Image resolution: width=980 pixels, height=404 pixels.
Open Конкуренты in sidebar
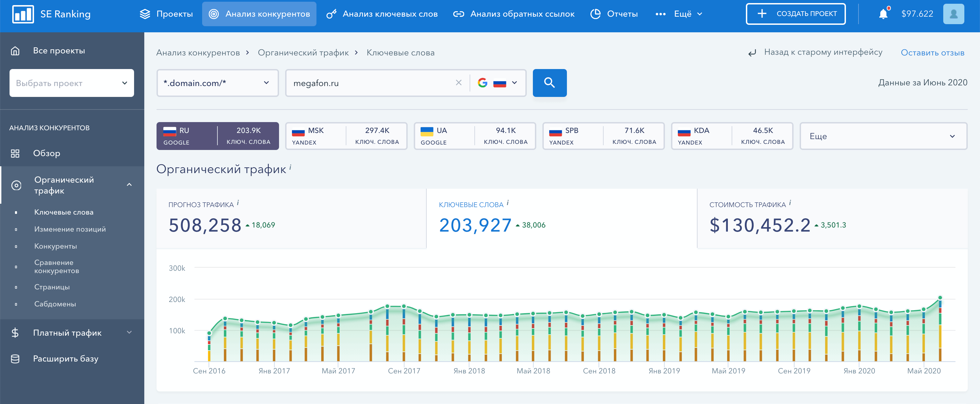tap(55, 246)
